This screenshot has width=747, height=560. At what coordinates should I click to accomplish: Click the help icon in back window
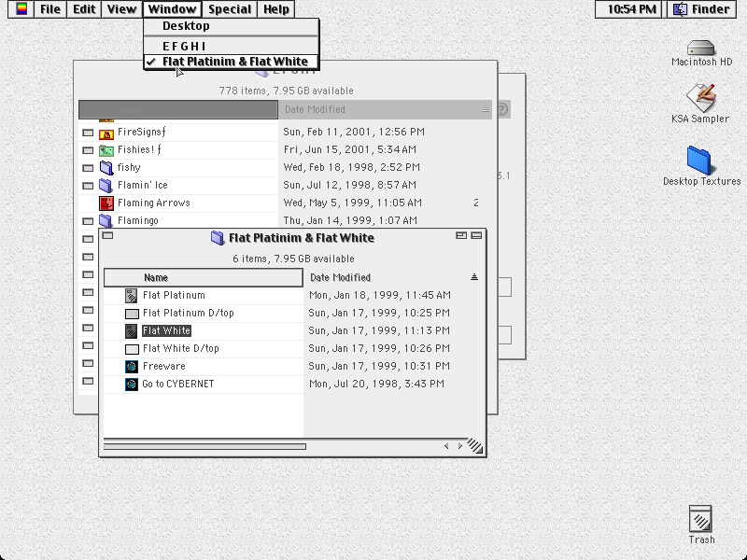point(502,109)
